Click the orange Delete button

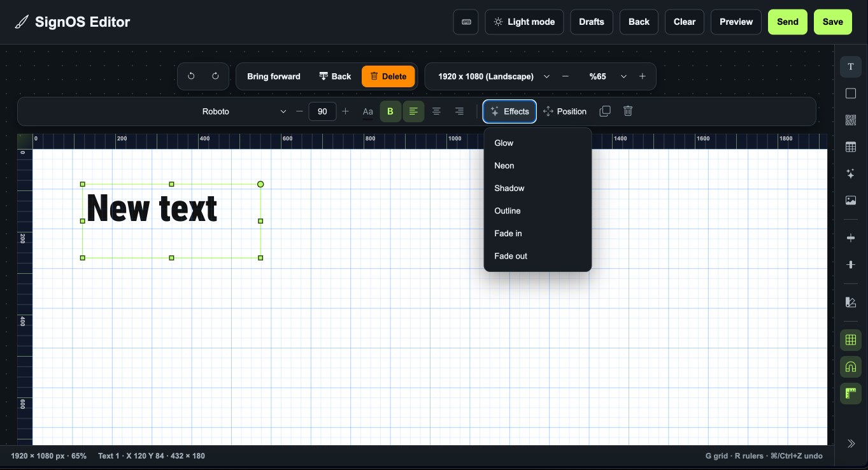pyautogui.click(x=388, y=76)
